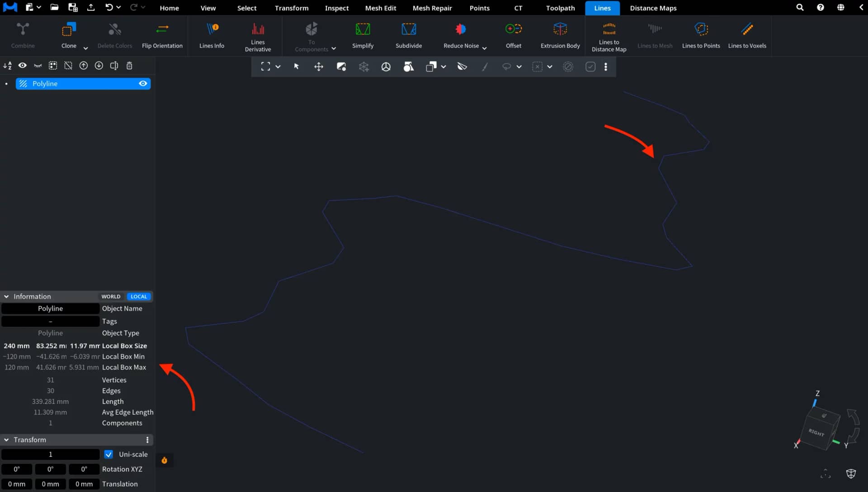Switch information to LOCAL coordinates

[139, 297]
